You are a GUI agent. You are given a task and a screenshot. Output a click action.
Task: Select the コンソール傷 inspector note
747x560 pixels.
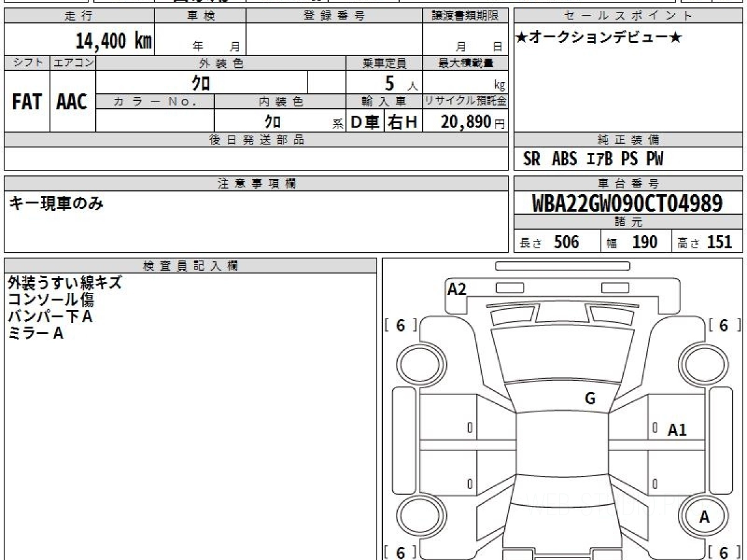(x=51, y=300)
